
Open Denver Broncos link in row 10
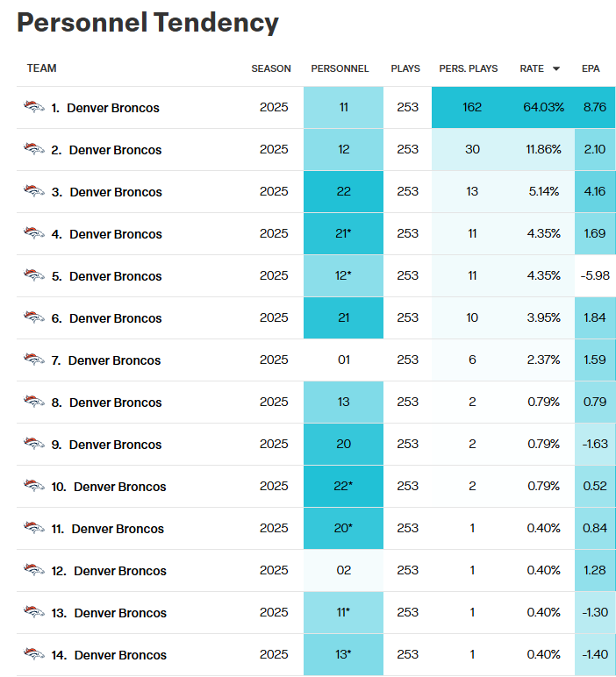pos(119,487)
